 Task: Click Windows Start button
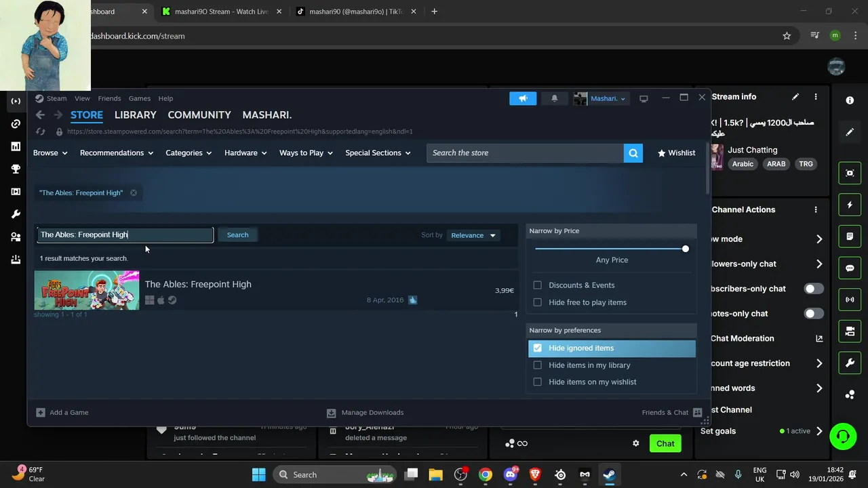pyautogui.click(x=259, y=474)
